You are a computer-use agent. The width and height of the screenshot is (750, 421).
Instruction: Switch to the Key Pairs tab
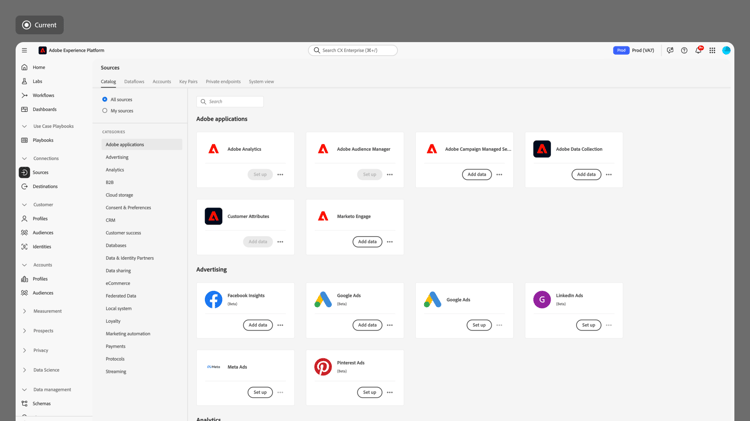coord(188,82)
